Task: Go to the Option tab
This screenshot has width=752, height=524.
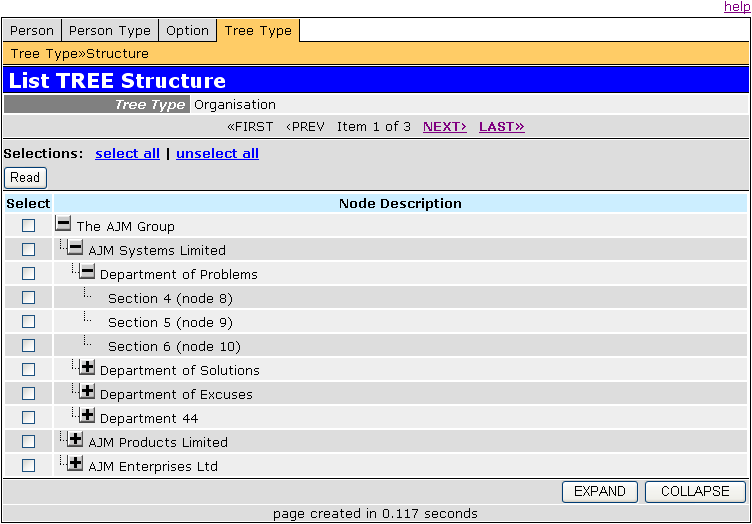Action: (x=187, y=31)
